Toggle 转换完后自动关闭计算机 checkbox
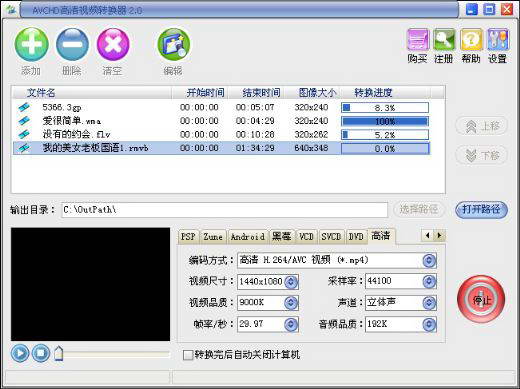Image resolution: width=520 pixels, height=389 pixels. coord(188,355)
